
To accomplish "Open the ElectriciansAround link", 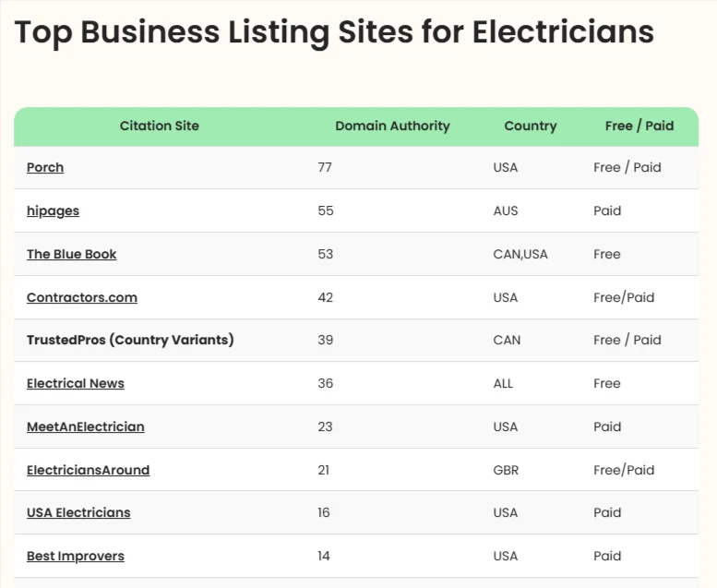I will (x=88, y=470).
